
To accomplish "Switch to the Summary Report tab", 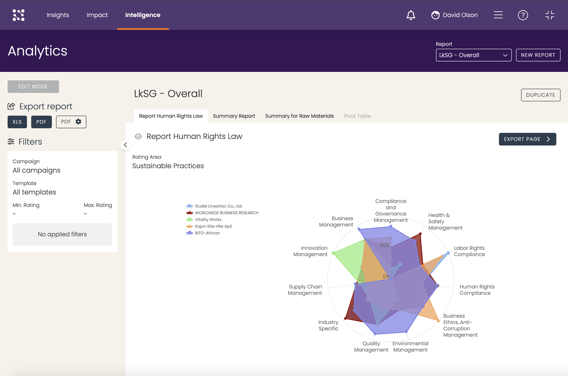I will click(234, 116).
